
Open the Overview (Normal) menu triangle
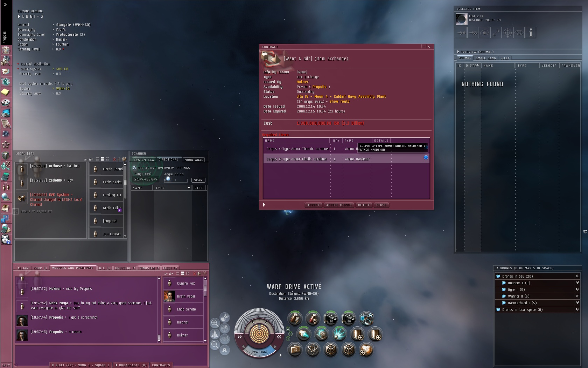tap(458, 52)
